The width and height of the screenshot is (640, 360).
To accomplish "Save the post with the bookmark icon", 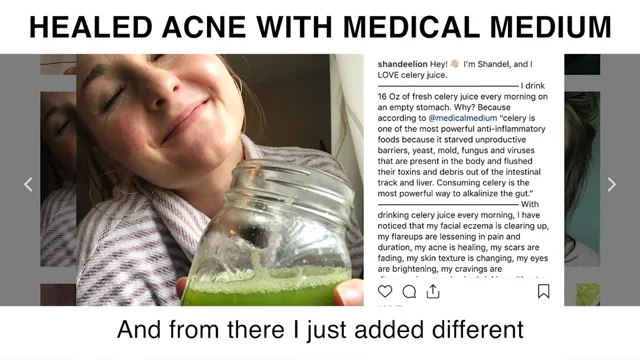I will pyautogui.click(x=543, y=291).
